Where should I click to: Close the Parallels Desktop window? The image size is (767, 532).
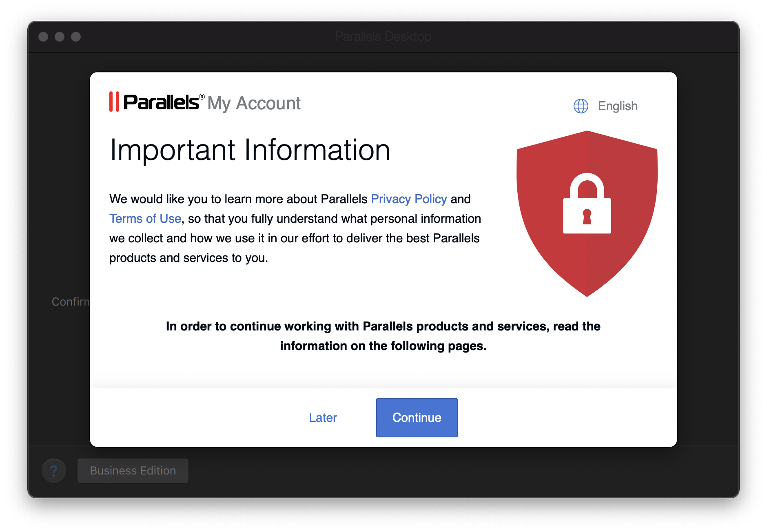tap(43, 37)
